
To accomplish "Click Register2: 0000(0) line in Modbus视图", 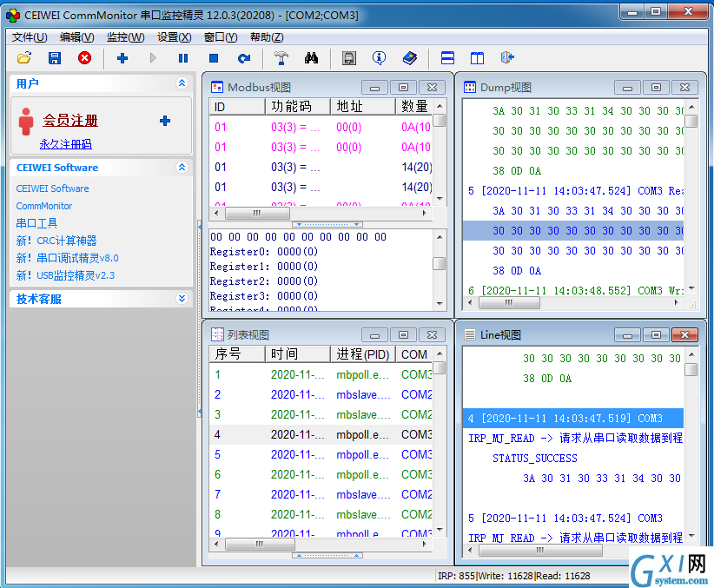I will pos(264,281).
